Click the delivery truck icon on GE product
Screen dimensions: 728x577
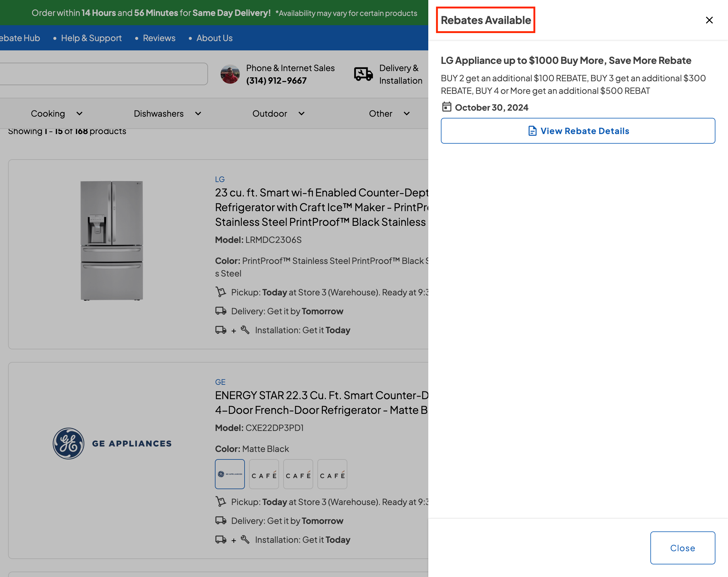point(221,521)
